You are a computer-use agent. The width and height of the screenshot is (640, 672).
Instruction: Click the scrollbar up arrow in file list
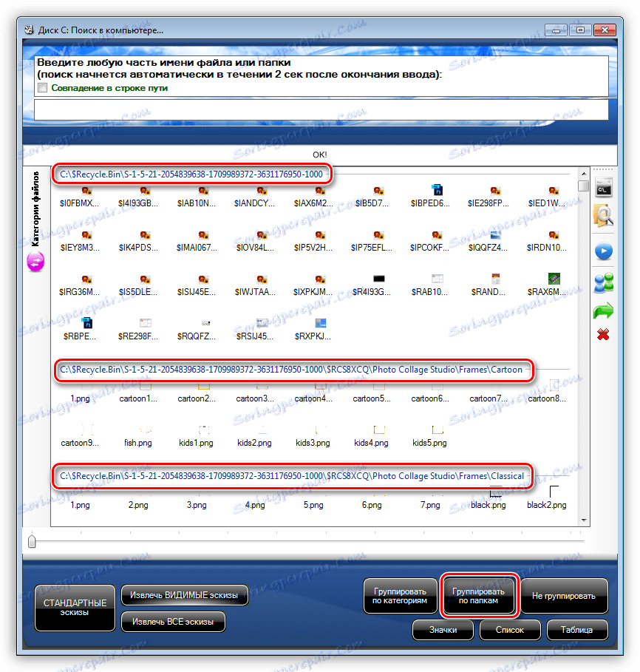coord(583,174)
